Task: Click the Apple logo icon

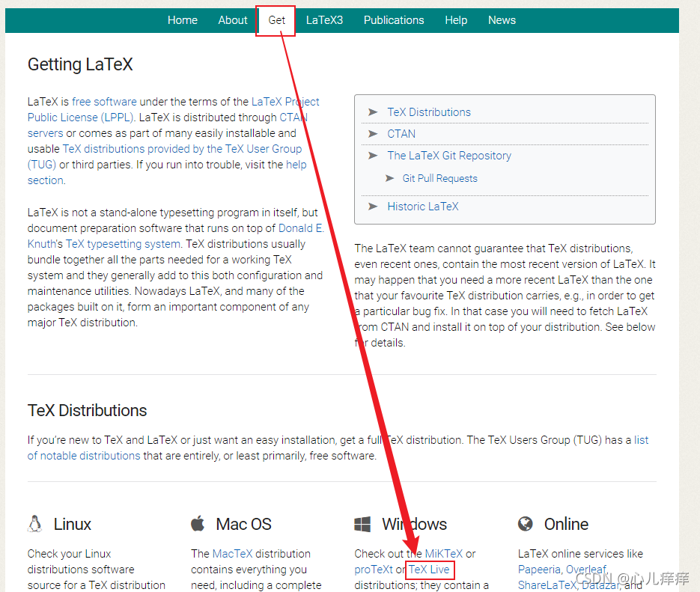Action: 198,524
